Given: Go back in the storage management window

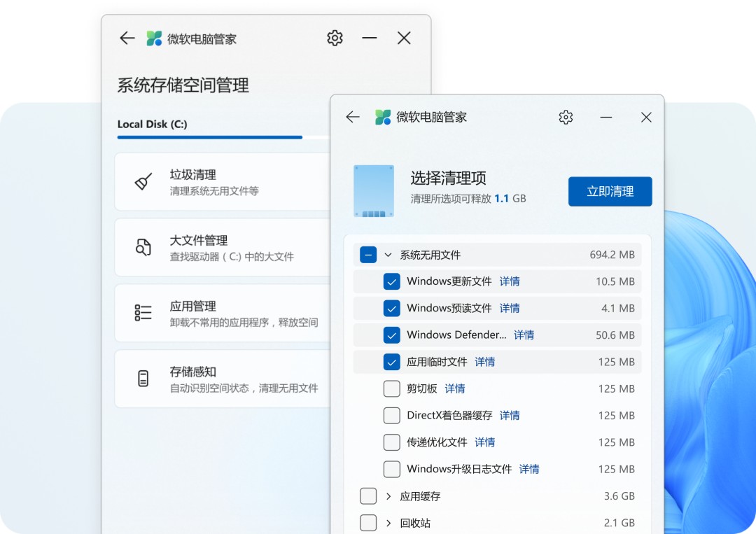Looking at the screenshot, I should [127, 38].
